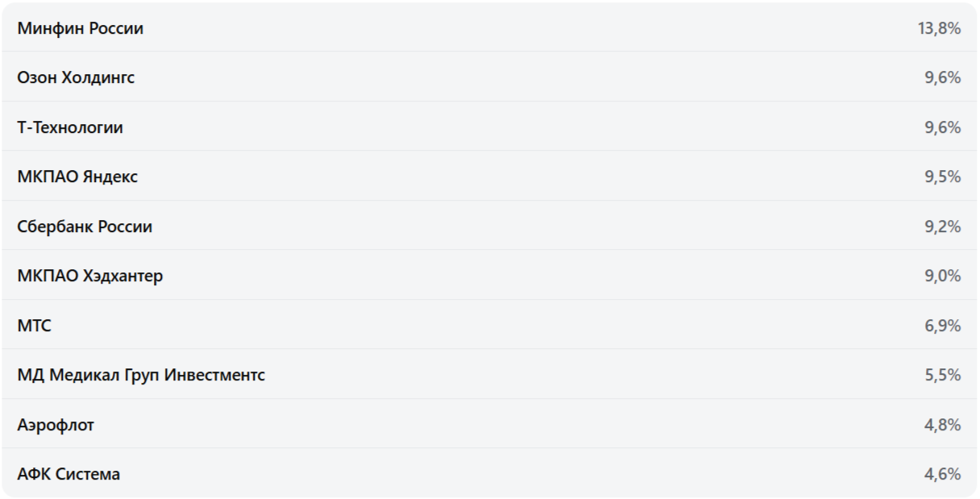Viewport: 980px width, 499px height.
Task: Click the Минфин России row name
Action: (x=80, y=28)
